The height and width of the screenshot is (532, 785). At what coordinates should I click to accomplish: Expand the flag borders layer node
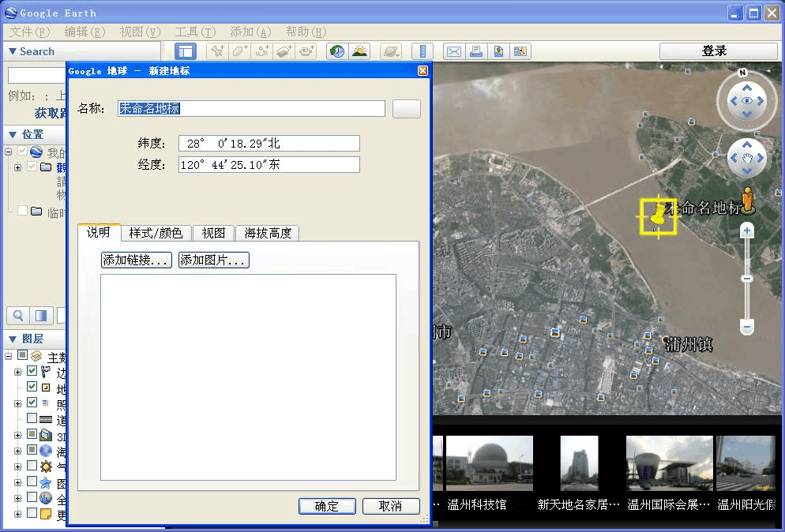pos(18,372)
